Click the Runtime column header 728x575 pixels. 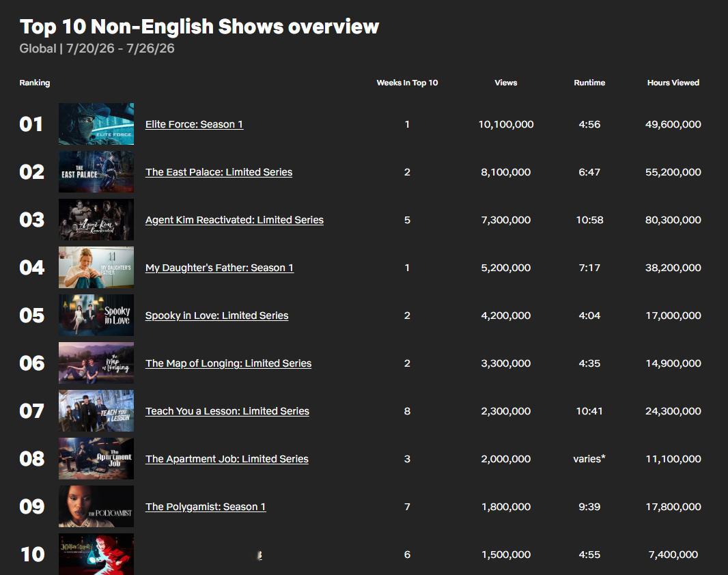click(x=589, y=83)
